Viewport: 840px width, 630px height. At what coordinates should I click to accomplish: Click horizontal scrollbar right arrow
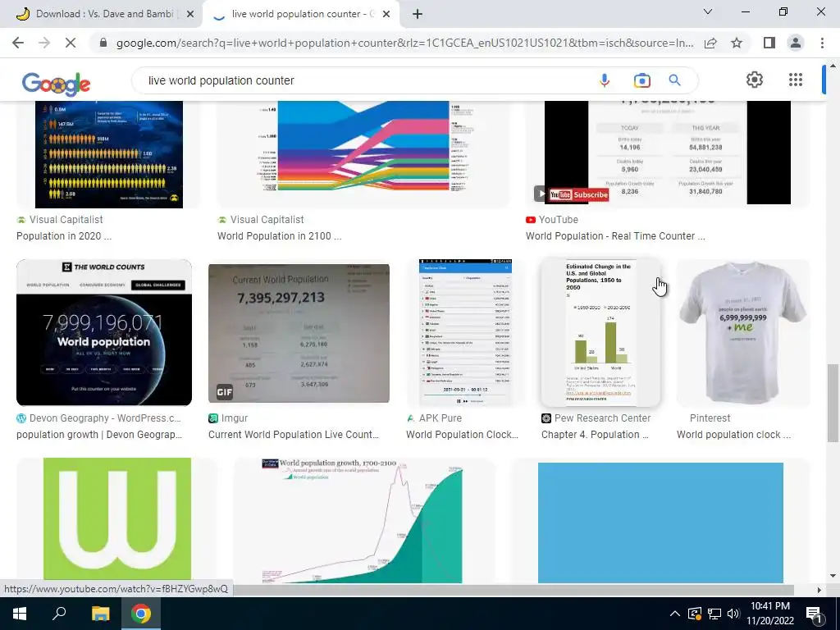(819, 590)
